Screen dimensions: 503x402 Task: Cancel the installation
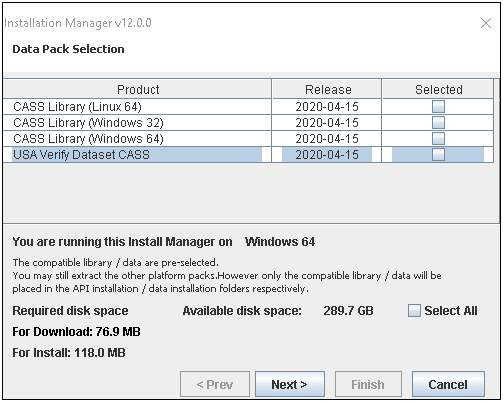448,384
